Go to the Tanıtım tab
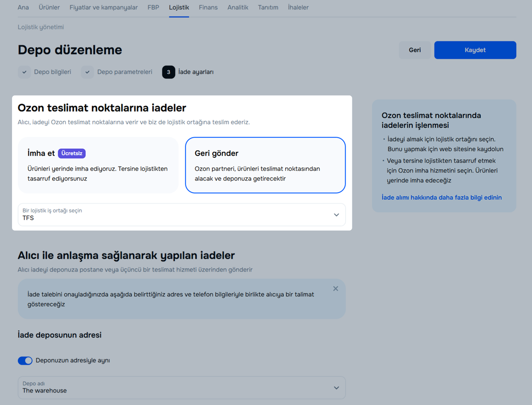The height and width of the screenshot is (405, 532). [268, 7]
